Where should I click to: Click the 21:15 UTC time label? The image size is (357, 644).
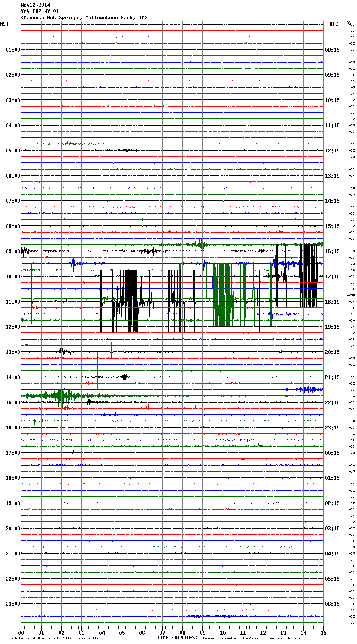tap(332, 377)
